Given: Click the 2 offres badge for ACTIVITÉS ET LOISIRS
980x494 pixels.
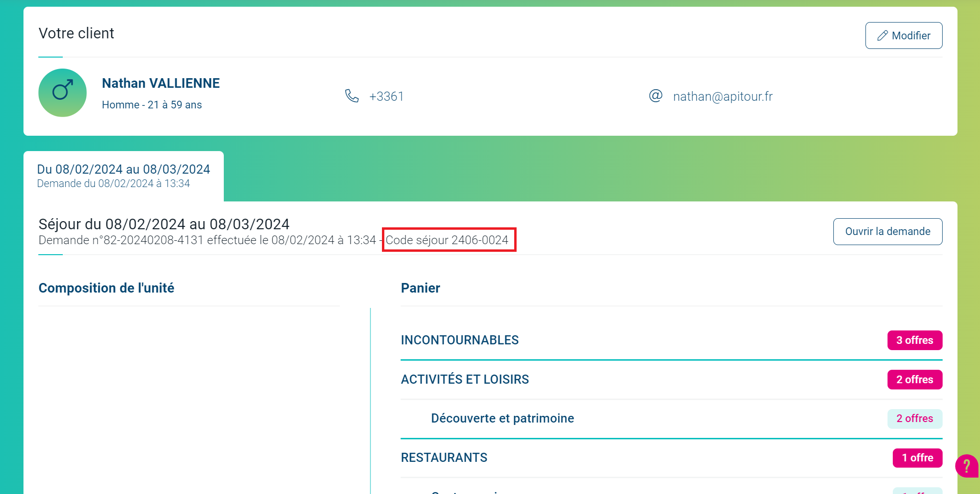Looking at the screenshot, I should [914, 379].
